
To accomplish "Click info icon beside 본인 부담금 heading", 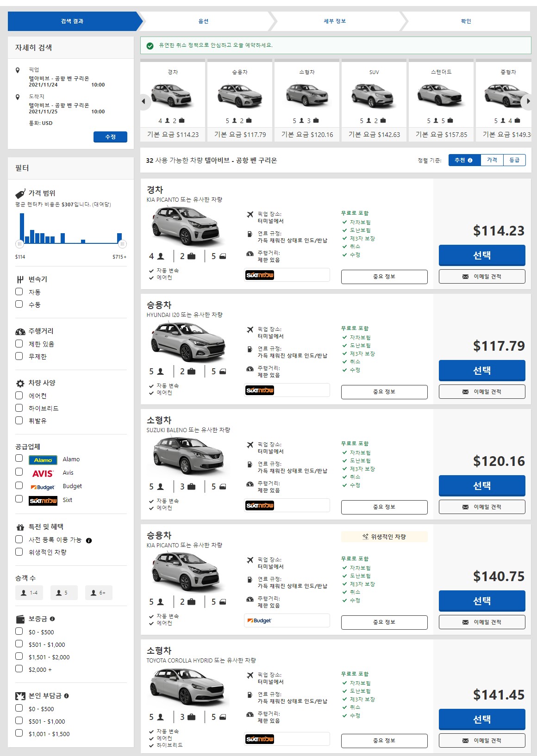I will [67, 696].
